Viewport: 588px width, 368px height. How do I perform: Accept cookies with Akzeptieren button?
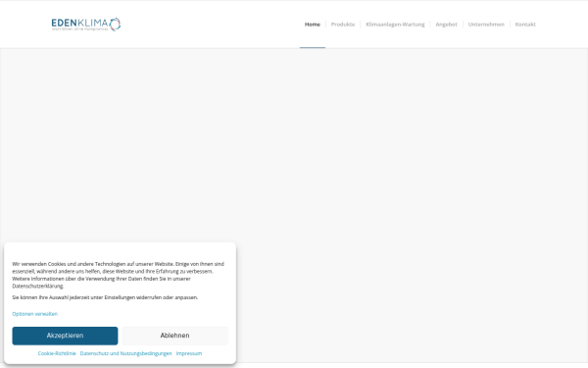coord(65,336)
